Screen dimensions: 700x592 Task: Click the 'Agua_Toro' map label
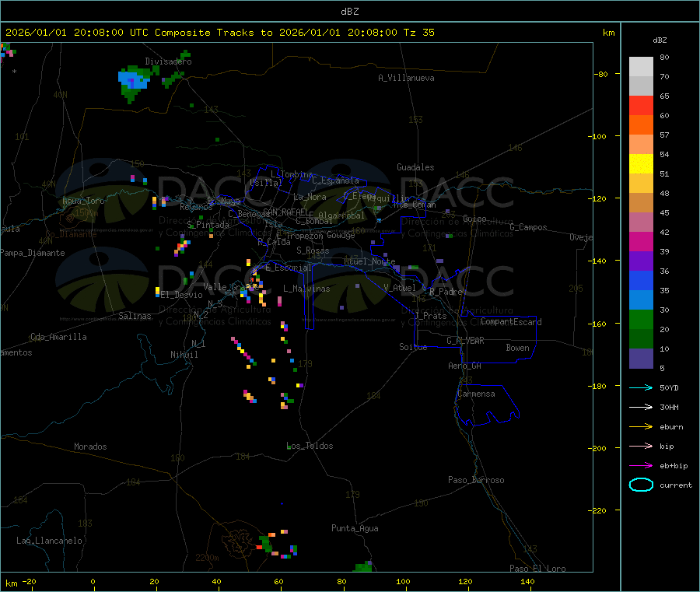point(83,201)
